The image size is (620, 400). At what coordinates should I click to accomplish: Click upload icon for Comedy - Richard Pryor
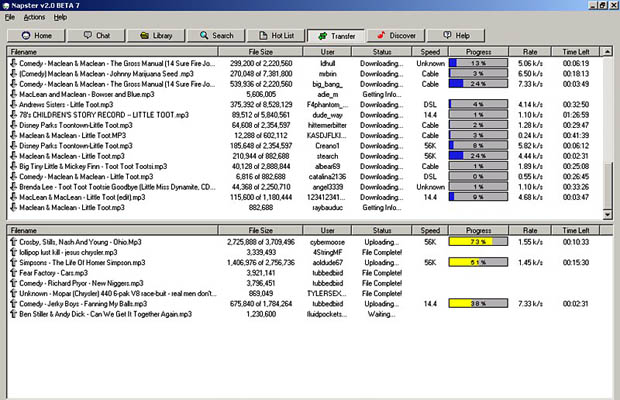pos(13,283)
